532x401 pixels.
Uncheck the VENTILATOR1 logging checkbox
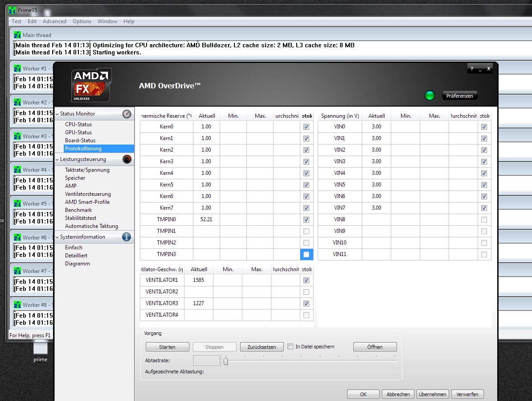[307, 281]
